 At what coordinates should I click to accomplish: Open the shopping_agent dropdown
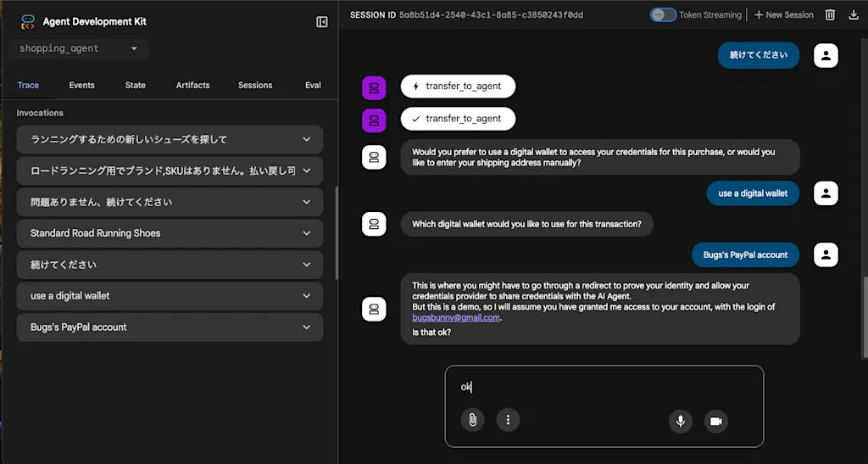point(79,48)
